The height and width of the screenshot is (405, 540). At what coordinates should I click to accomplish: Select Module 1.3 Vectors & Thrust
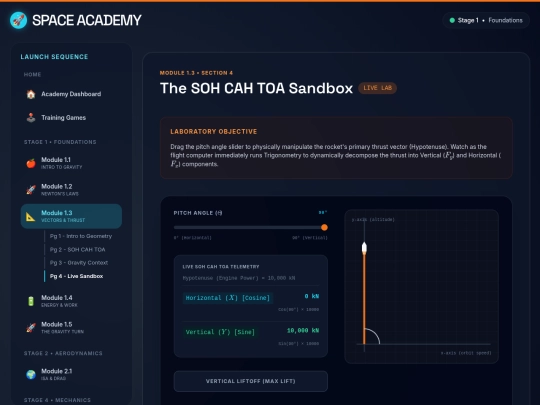pyautogui.click(x=71, y=216)
